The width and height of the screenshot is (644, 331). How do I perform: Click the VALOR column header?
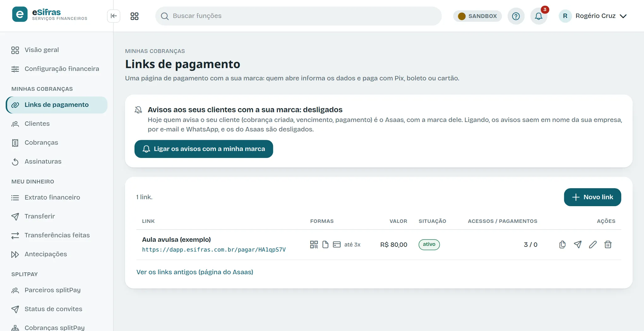pos(398,221)
